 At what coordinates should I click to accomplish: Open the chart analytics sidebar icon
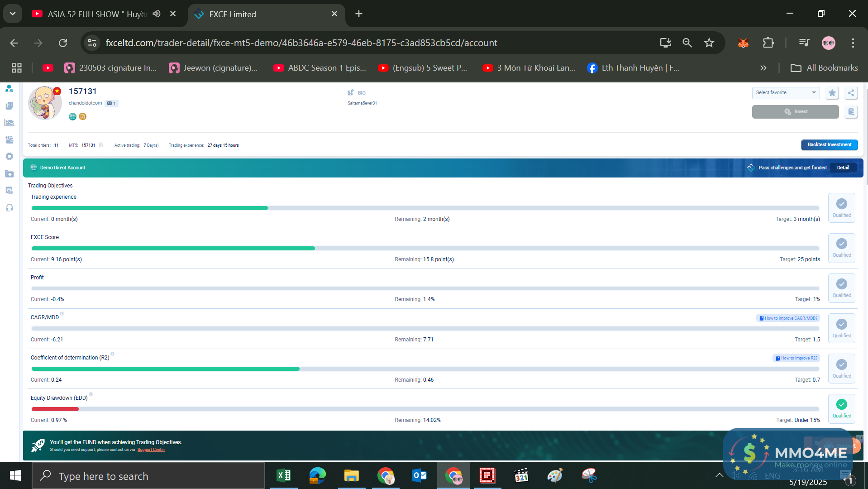click(x=9, y=122)
